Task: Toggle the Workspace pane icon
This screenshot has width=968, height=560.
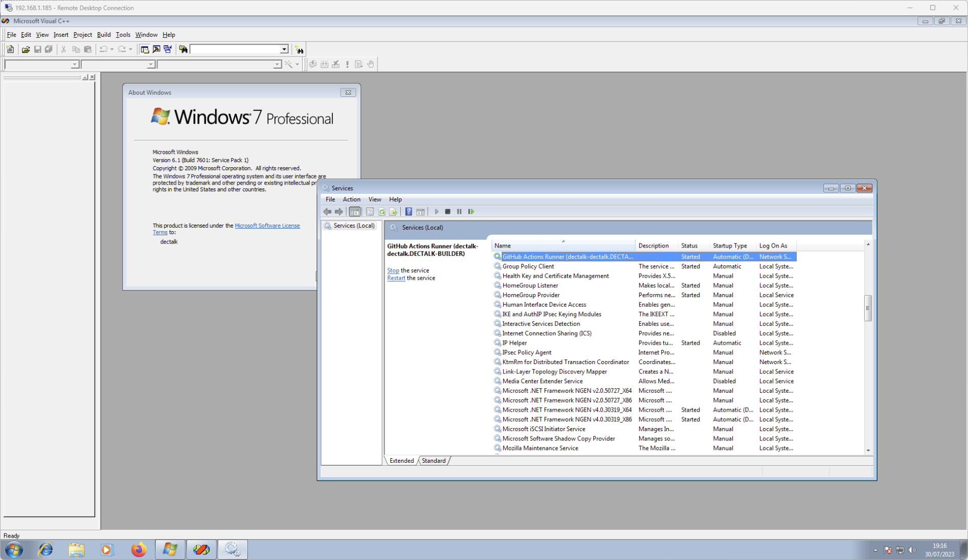Action: point(145,50)
